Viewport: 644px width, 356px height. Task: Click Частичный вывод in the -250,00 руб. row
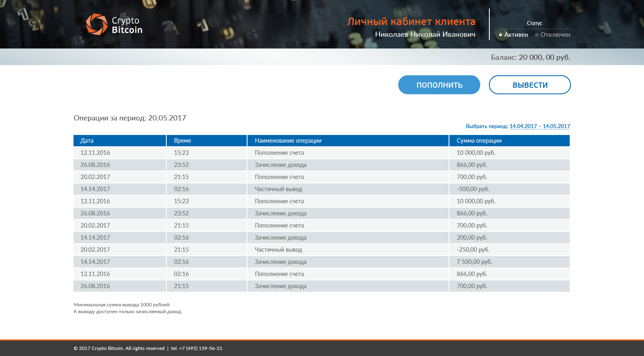pyautogui.click(x=279, y=250)
